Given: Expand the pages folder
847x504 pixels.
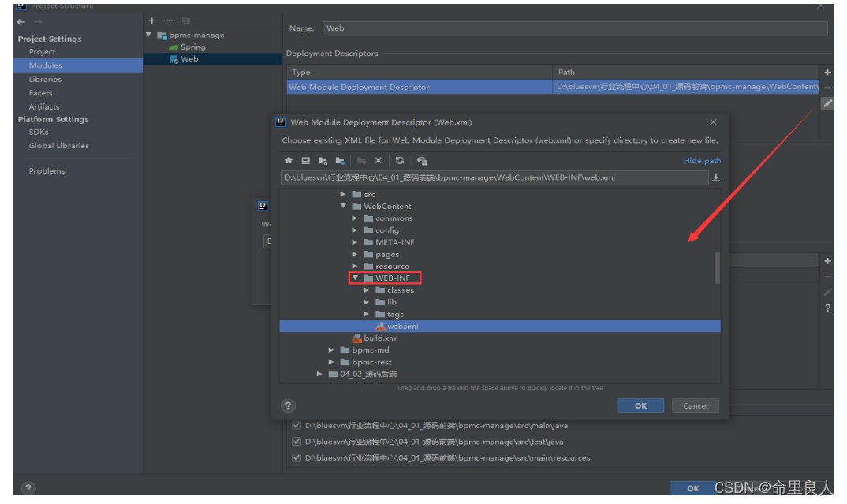Looking at the screenshot, I should click(354, 254).
